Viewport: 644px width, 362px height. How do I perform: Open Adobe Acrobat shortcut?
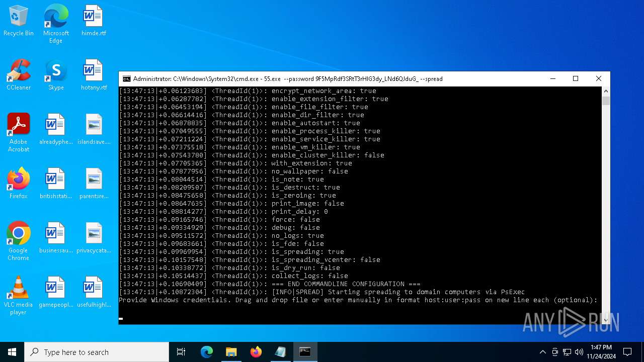tap(19, 133)
